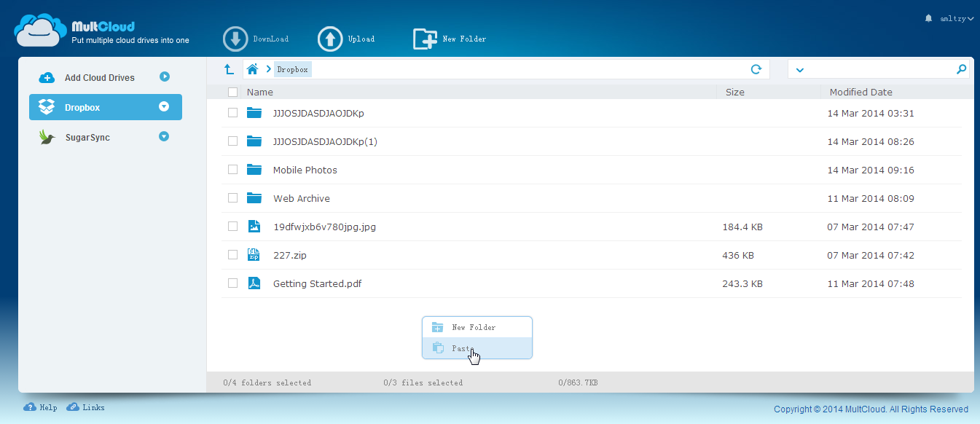Click the 184.4 KB size value
980x424 pixels.
pos(742,227)
